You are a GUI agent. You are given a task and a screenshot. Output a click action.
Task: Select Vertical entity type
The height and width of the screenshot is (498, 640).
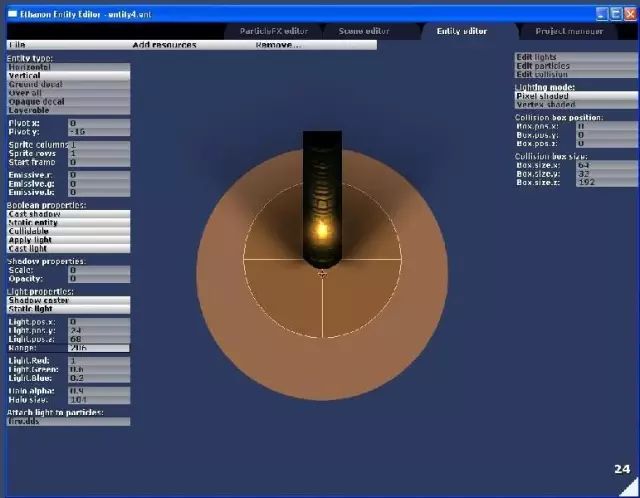tap(69, 76)
